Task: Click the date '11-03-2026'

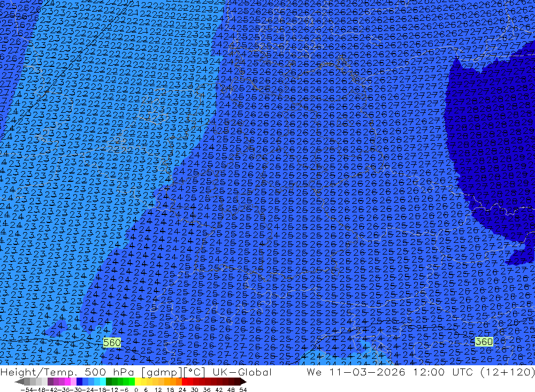Action: click(x=367, y=372)
